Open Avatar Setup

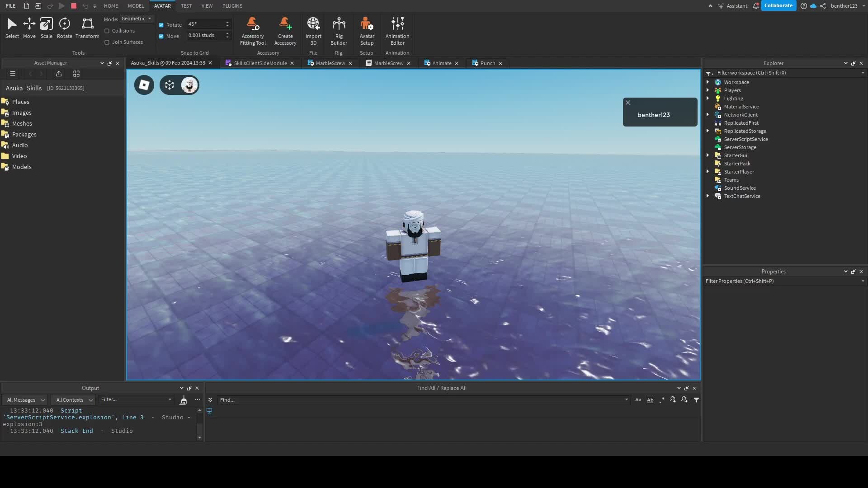[x=367, y=29]
